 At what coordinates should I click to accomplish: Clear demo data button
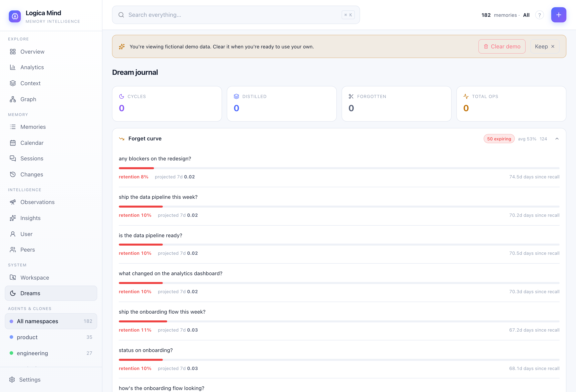pos(502,47)
